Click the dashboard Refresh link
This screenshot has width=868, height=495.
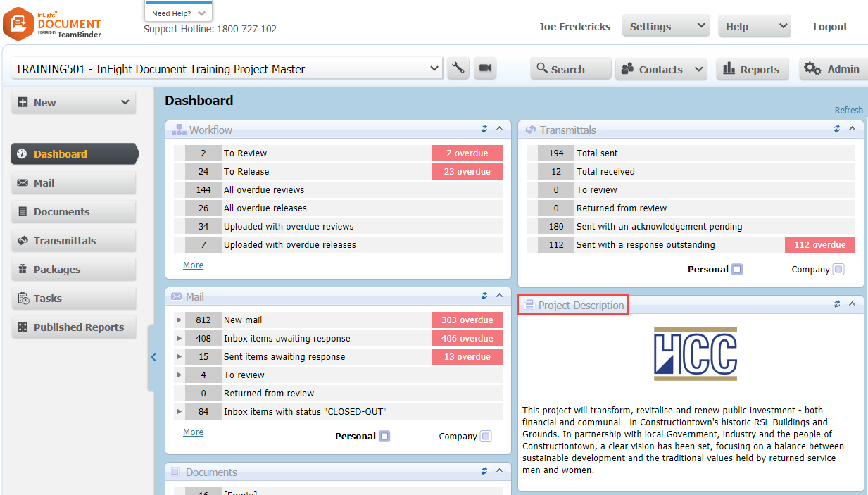coord(848,110)
